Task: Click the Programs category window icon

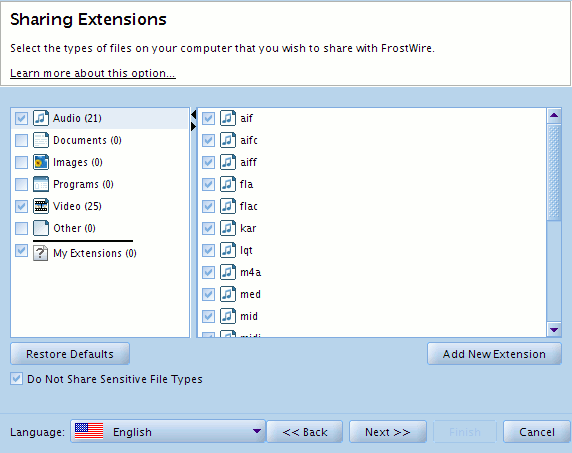Action: click(40, 184)
